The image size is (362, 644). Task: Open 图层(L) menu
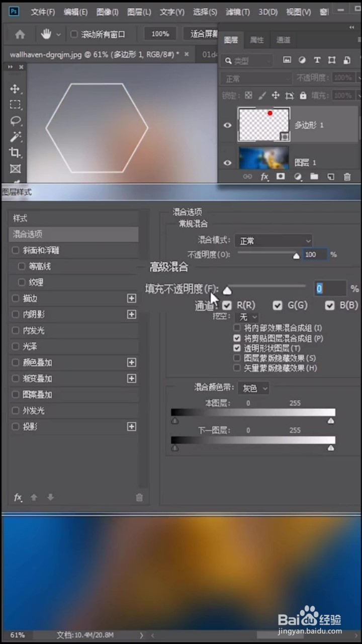tap(139, 12)
